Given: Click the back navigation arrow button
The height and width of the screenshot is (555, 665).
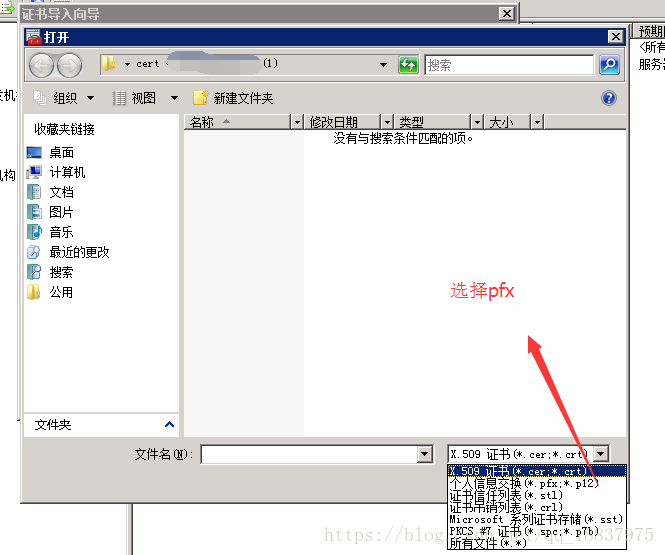Looking at the screenshot, I should click(x=42, y=65).
